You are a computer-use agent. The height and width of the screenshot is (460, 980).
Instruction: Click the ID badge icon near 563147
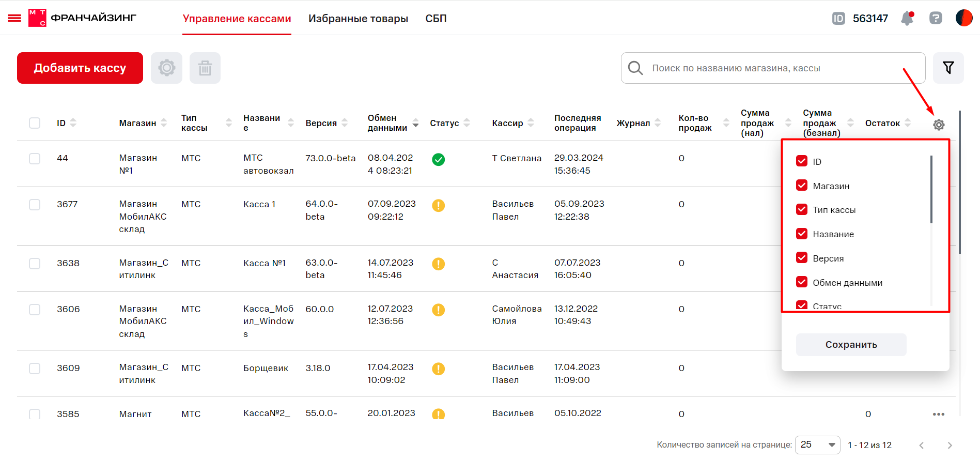pos(838,19)
